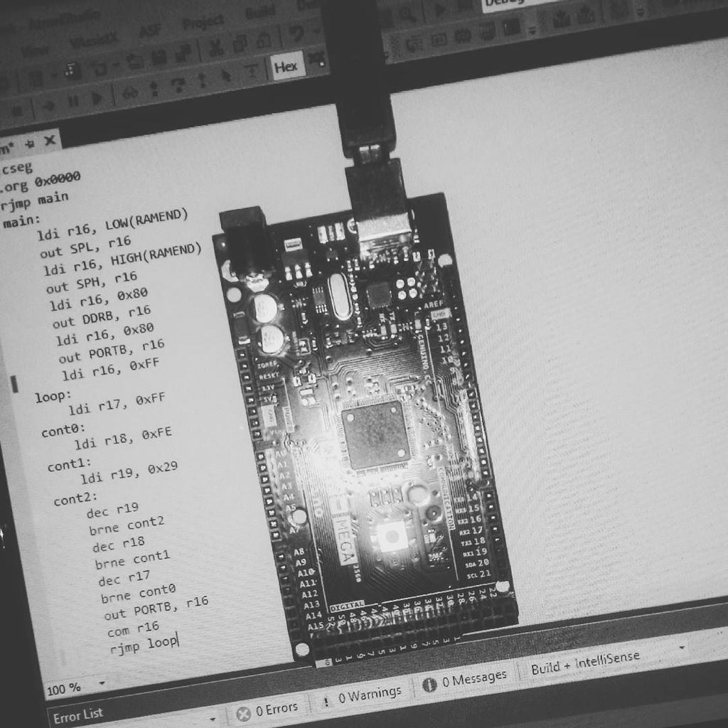Click the 'ldi r16, LOW(RAMEND)' line

pos(112,225)
